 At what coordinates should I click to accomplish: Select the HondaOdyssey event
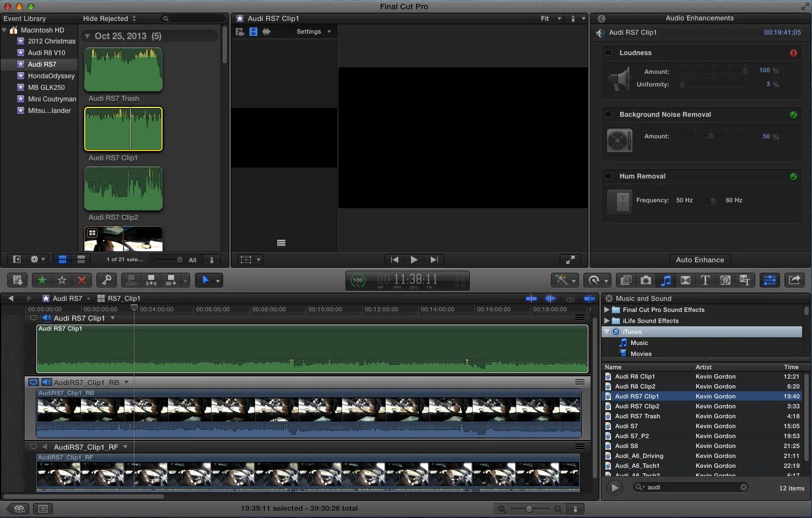[51, 76]
